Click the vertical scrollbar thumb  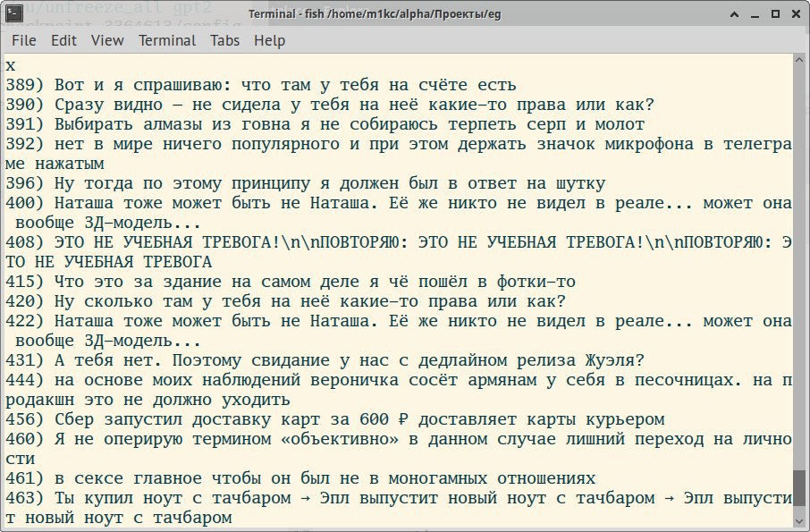(801, 490)
